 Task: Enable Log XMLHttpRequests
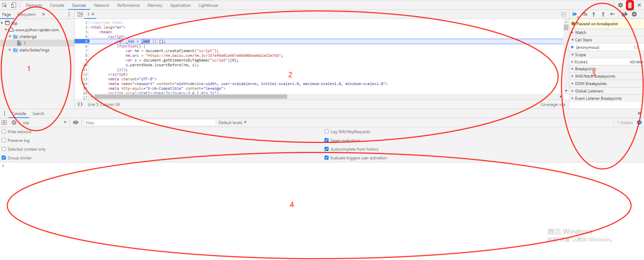coord(327,132)
